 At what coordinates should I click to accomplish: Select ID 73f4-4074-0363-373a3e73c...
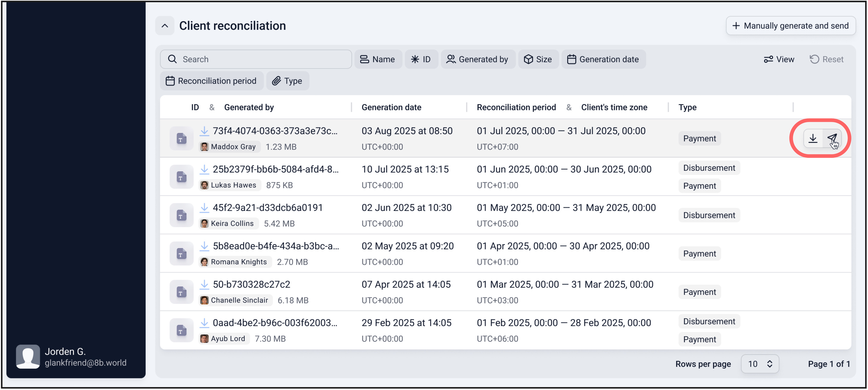pos(275,131)
